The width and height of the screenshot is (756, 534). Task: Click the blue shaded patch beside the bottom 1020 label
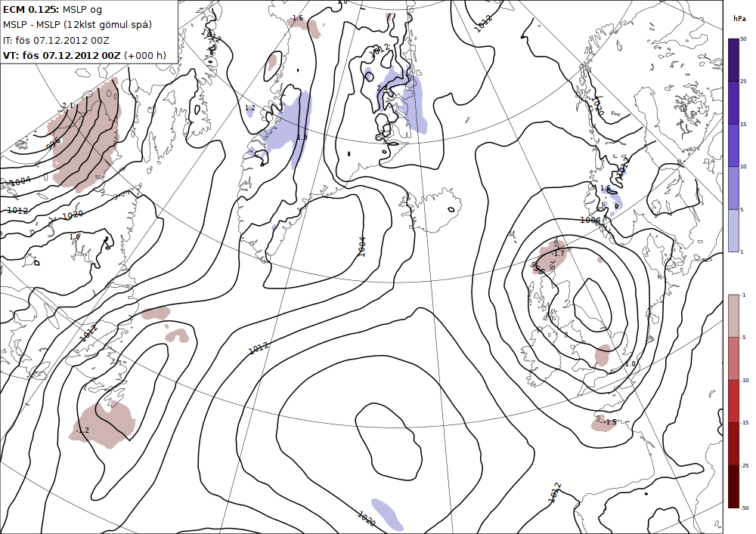click(x=387, y=514)
